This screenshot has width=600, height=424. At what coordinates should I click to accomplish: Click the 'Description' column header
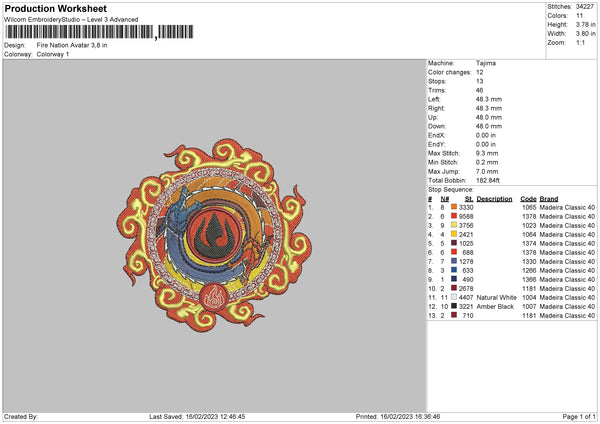point(494,199)
